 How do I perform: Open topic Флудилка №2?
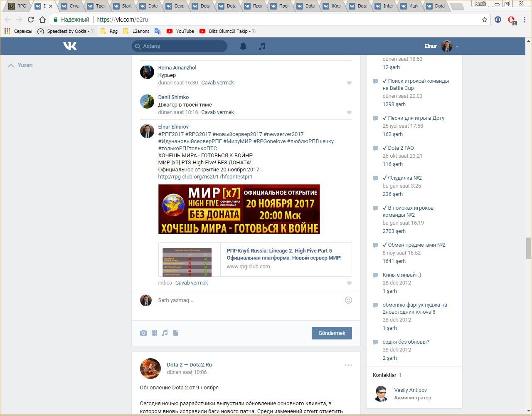point(402,178)
